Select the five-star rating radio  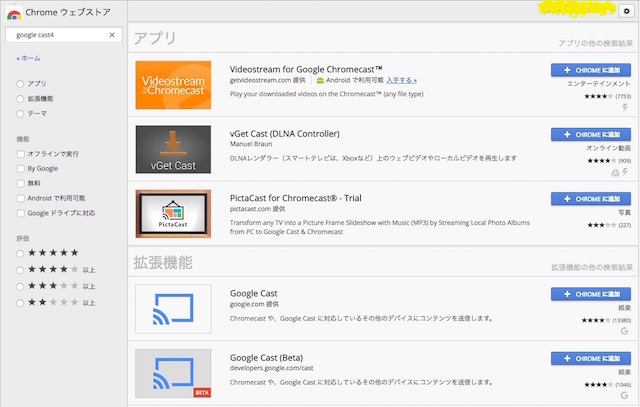[x=20, y=254]
